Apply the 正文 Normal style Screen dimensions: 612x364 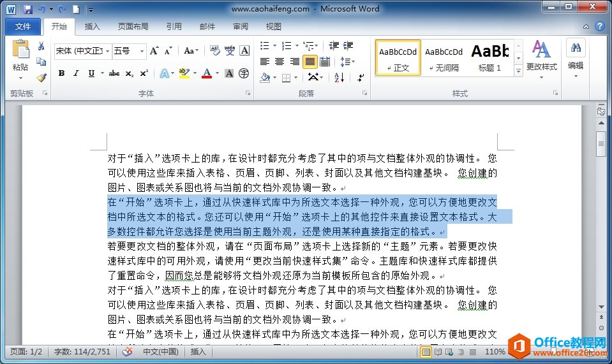[398, 57]
